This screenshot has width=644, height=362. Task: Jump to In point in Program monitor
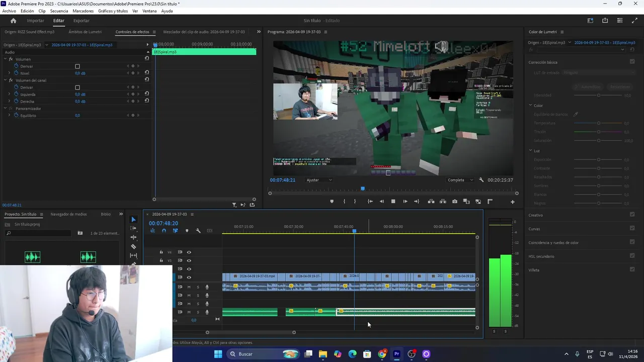coord(370,202)
